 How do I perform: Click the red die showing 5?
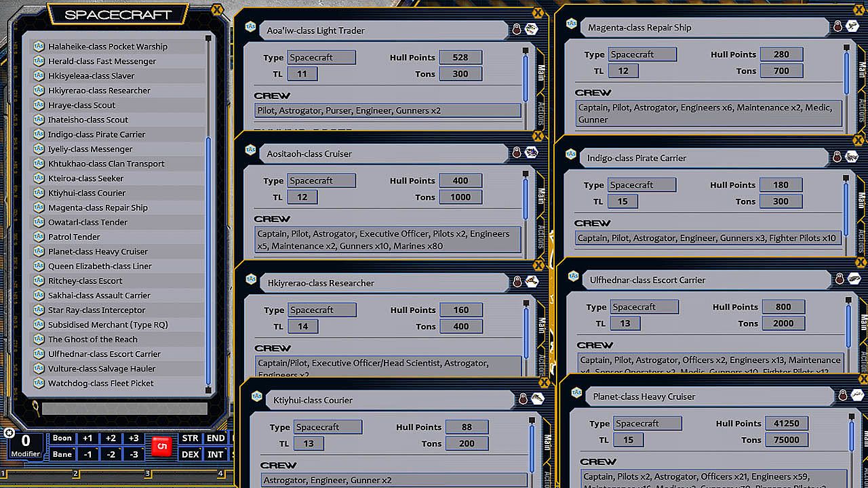pos(162,447)
